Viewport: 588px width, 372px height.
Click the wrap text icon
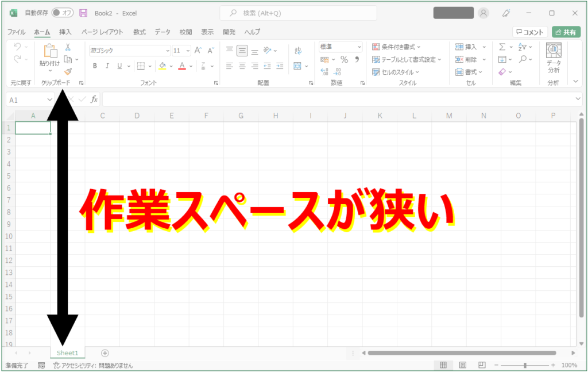click(298, 51)
